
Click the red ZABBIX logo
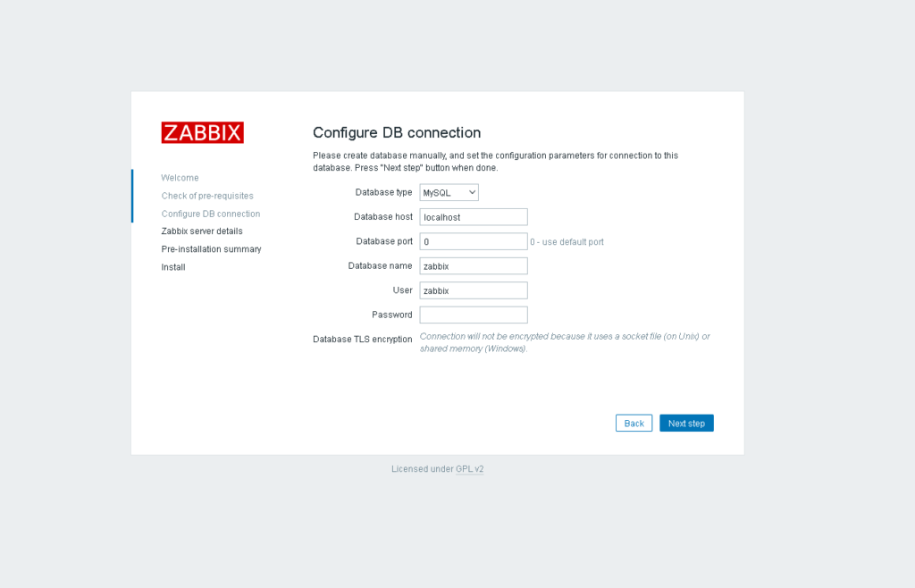203,132
